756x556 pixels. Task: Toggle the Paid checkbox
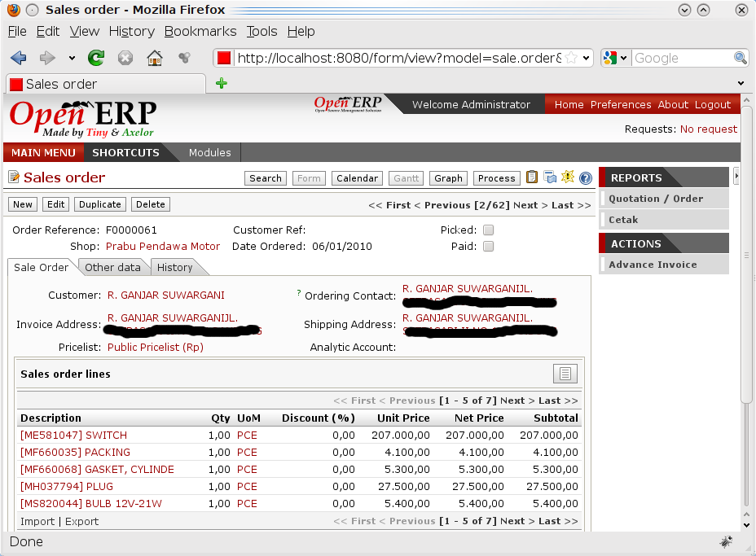(489, 246)
